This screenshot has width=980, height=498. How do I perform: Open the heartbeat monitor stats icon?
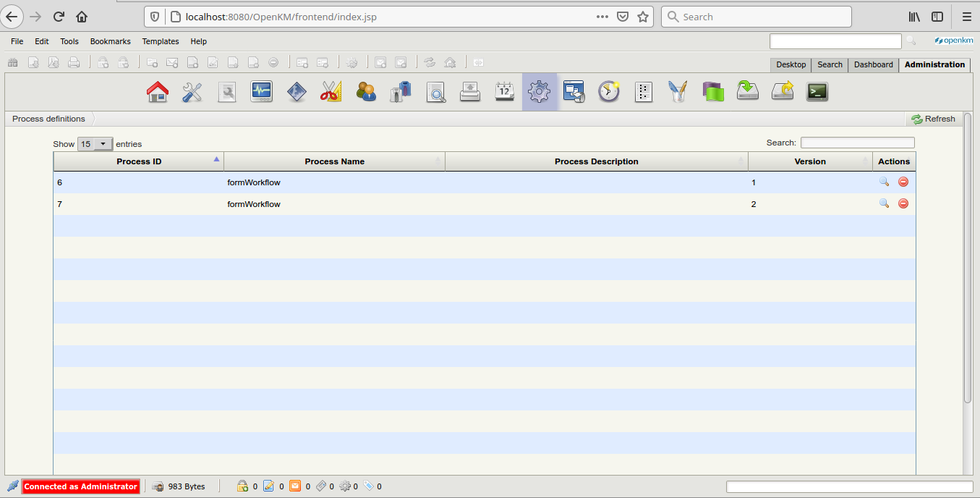261,92
